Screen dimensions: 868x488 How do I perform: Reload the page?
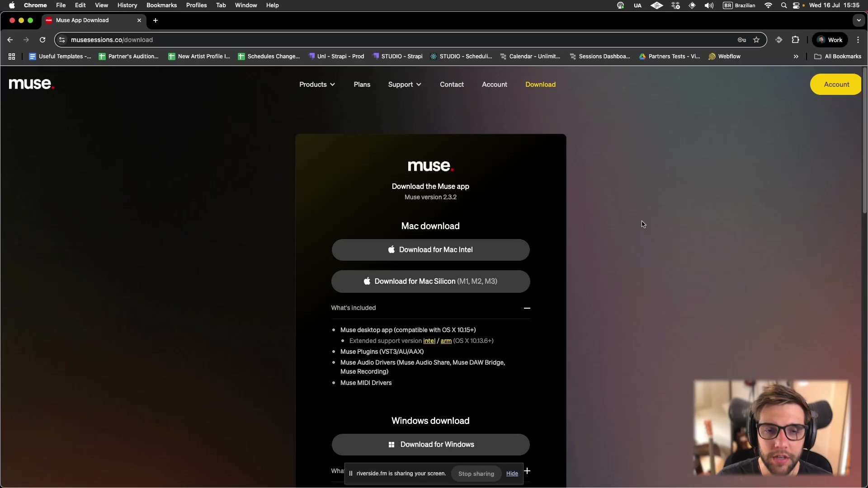point(42,40)
